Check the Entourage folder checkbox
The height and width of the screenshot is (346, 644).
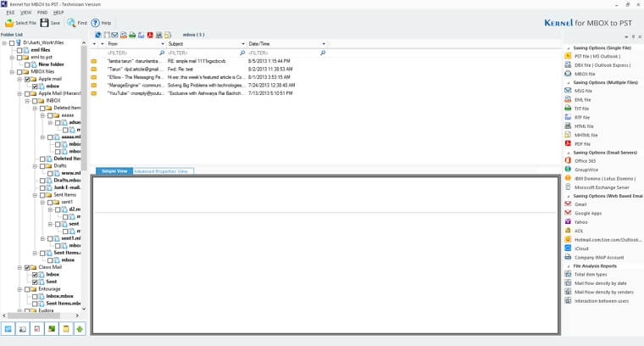point(26,288)
